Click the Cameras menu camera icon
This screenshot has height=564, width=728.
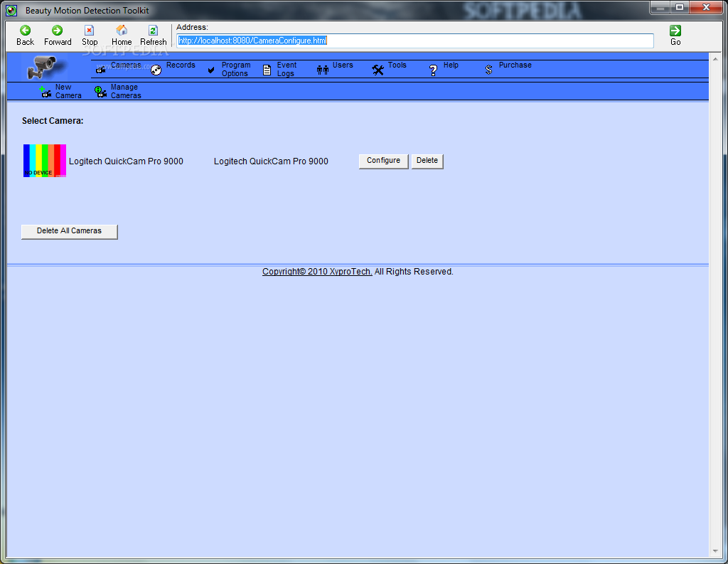101,70
